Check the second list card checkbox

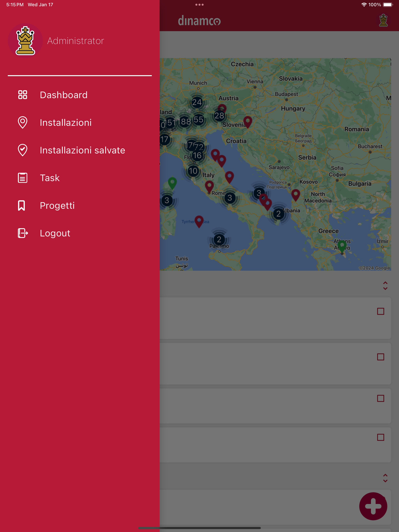[380, 357]
